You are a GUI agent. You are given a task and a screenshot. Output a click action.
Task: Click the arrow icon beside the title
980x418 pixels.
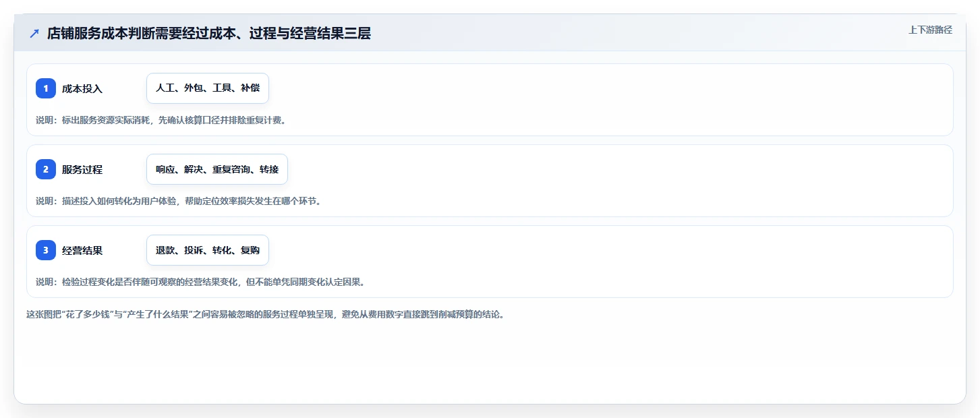click(x=34, y=33)
